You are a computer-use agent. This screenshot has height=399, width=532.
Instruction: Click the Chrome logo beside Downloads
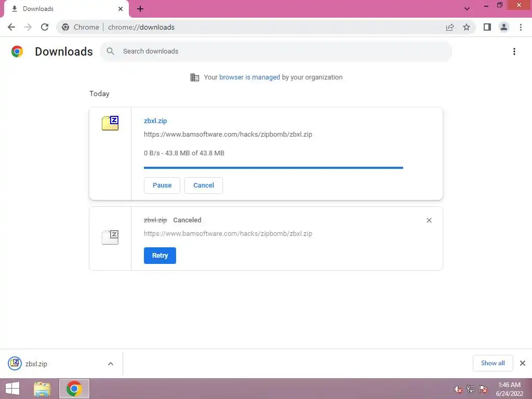tap(17, 51)
